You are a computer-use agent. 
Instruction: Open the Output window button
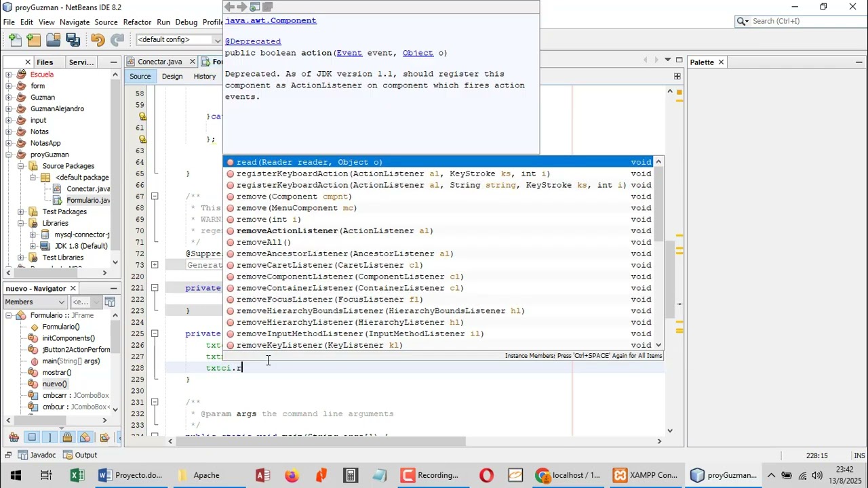(81, 455)
